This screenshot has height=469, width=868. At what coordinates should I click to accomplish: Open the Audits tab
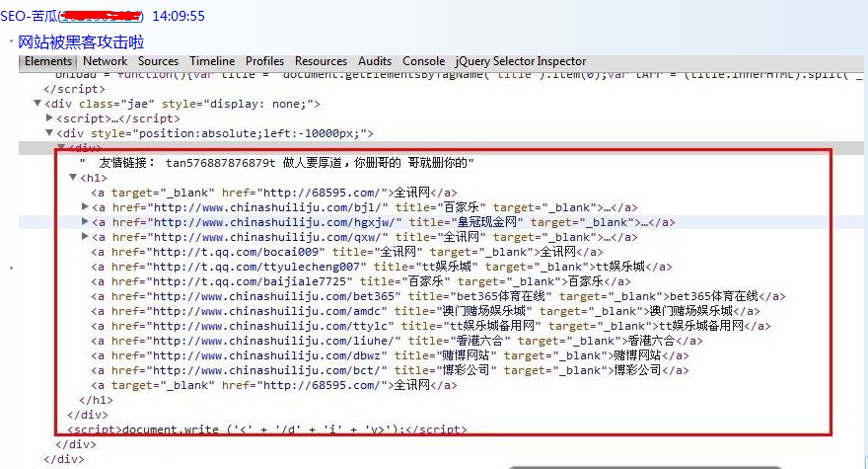click(x=375, y=61)
